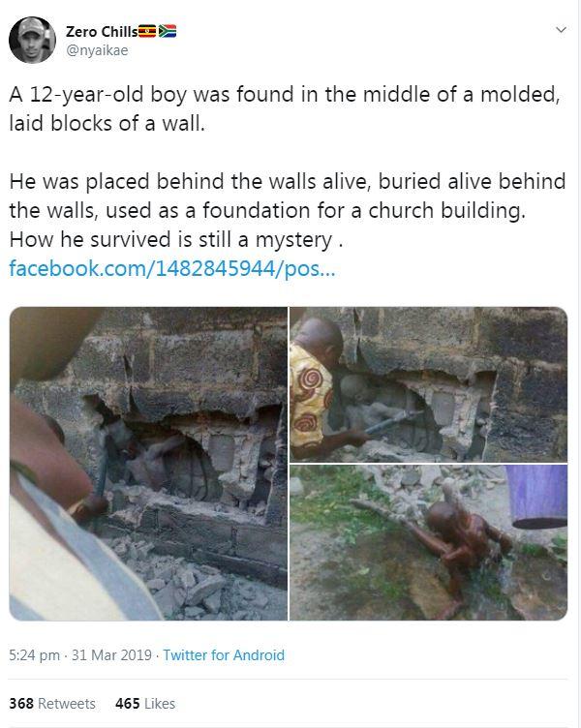This screenshot has height=728, width=581.
Task: Open the tweet options chevron menu
Action: (x=561, y=30)
